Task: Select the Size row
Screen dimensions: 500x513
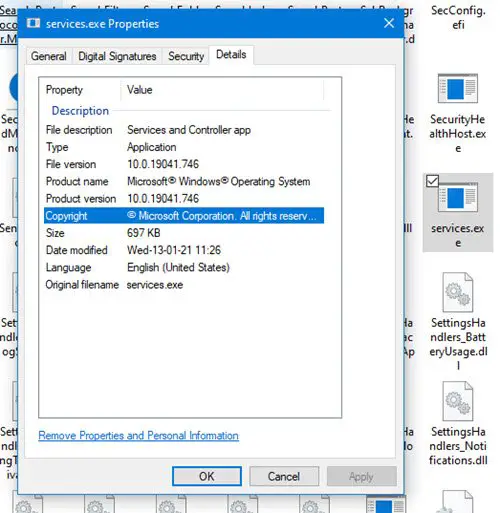Action: (184, 233)
